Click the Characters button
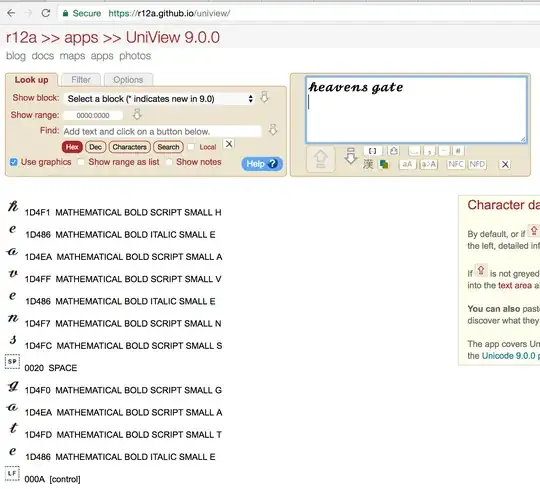Screen dimensions: 540x489 click(129, 147)
